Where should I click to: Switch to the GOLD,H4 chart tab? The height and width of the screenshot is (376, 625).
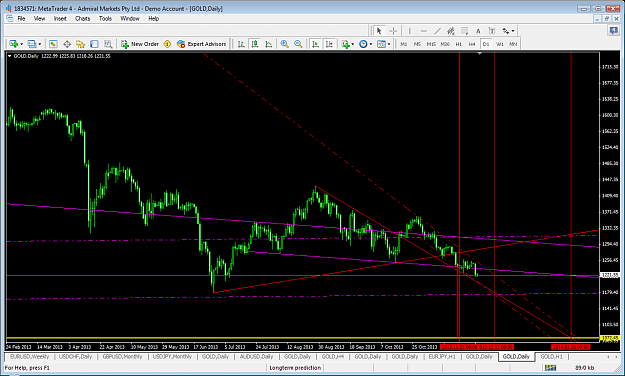tap(332, 356)
